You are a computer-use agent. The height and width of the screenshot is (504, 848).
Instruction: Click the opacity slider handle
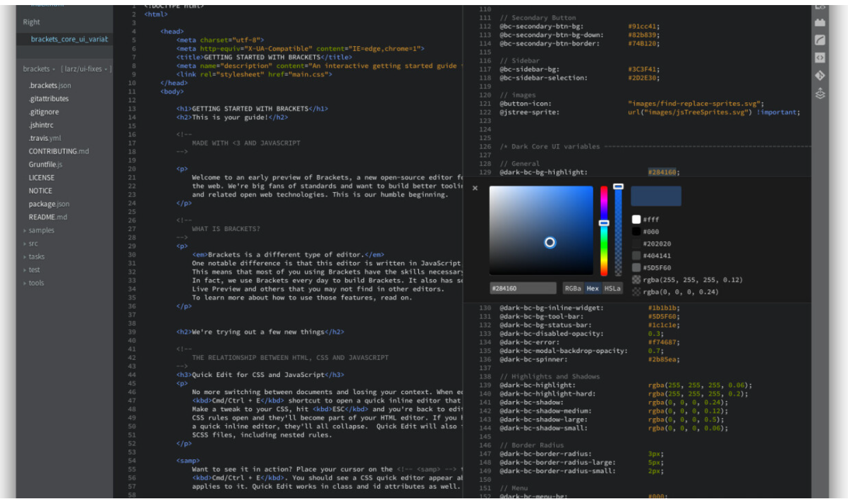point(619,186)
